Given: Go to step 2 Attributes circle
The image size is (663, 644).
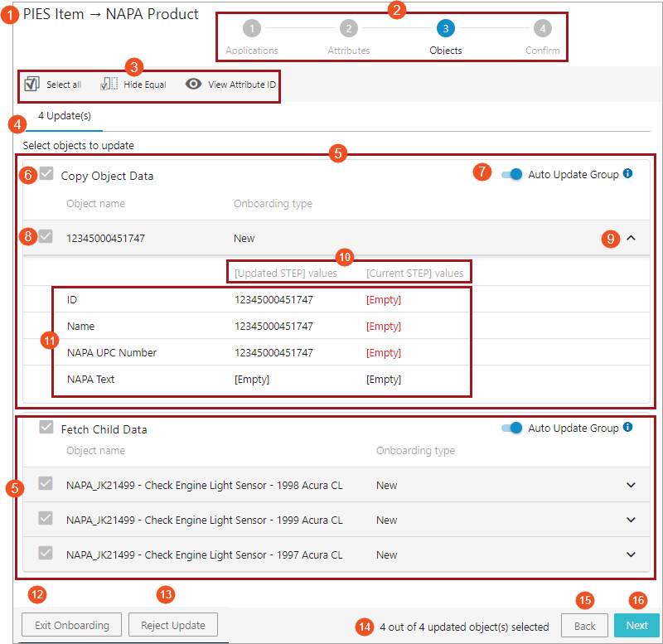Looking at the screenshot, I should 349,28.
